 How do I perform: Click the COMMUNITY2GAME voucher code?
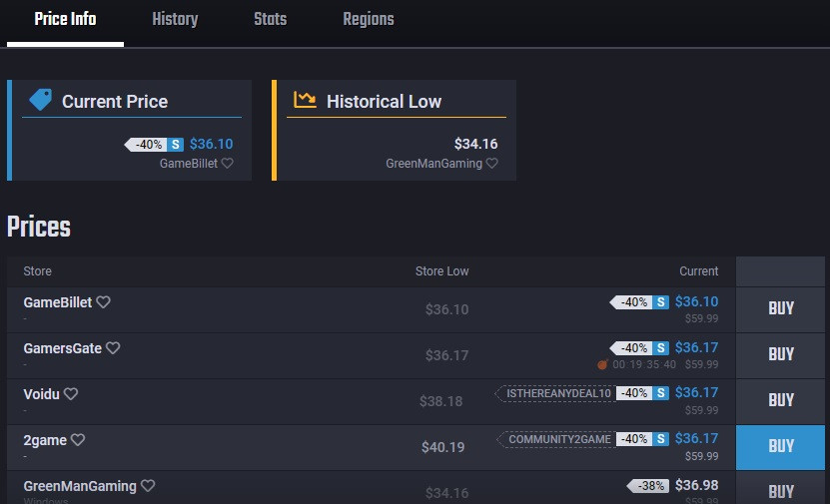pyautogui.click(x=557, y=439)
